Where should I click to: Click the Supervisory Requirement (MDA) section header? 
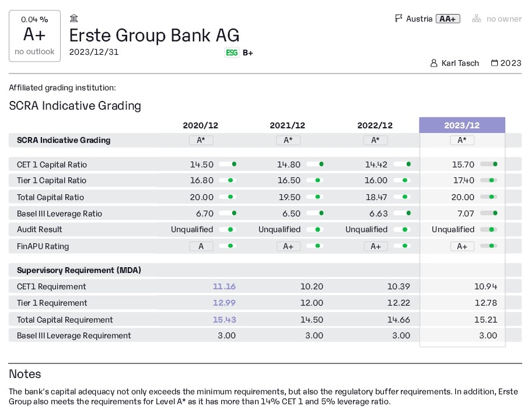click(x=79, y=270)
